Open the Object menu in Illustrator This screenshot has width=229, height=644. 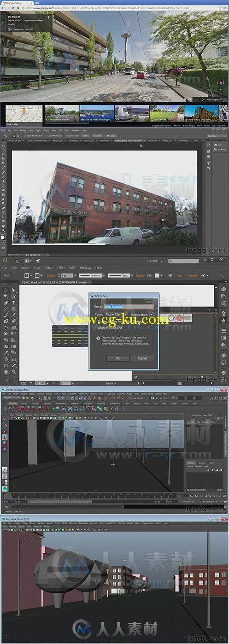click(x=25, y=268)
